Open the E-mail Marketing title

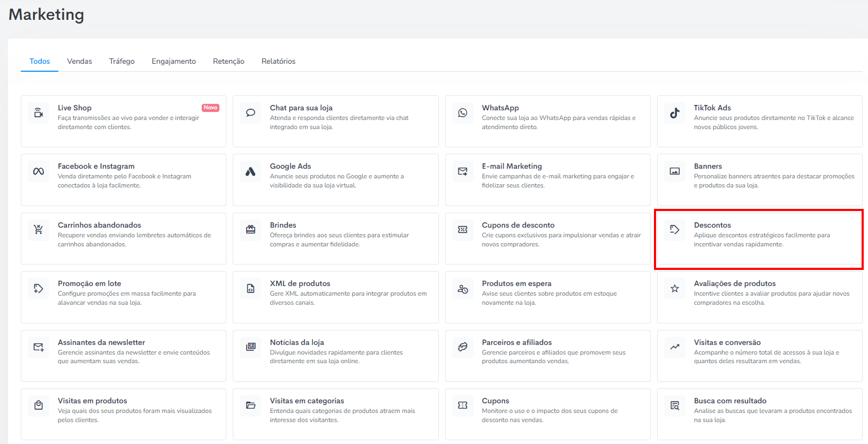512,166
